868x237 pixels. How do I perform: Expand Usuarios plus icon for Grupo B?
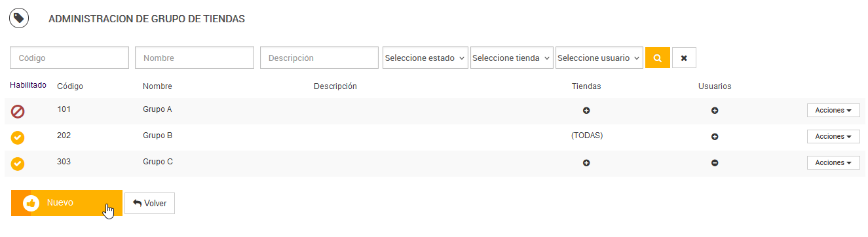coord(715,137)
